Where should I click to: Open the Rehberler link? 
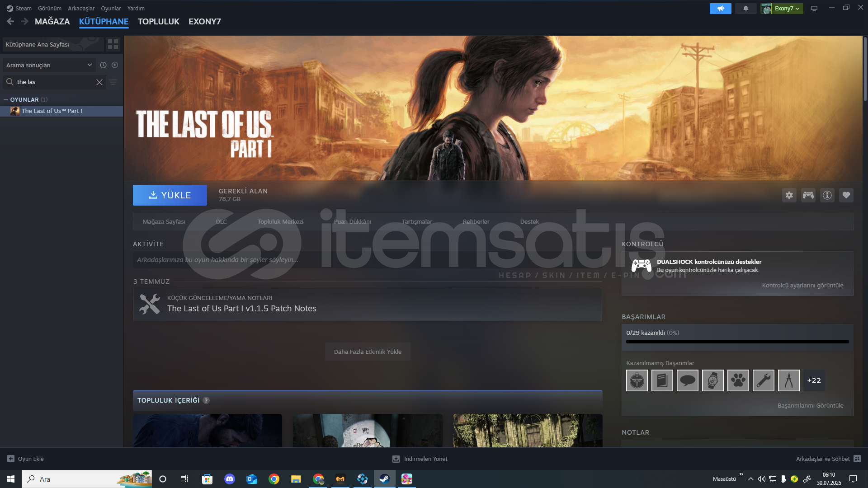(x=476, y=222)
